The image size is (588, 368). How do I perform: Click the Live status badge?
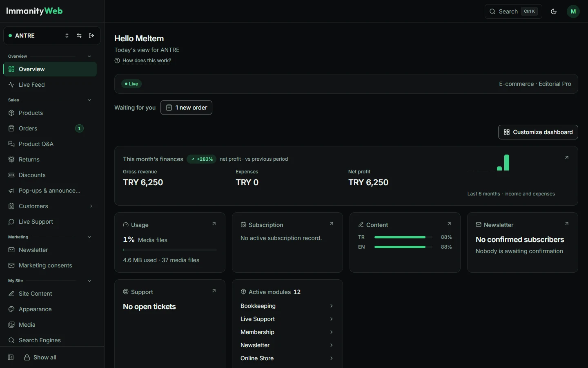click(131, 84)
